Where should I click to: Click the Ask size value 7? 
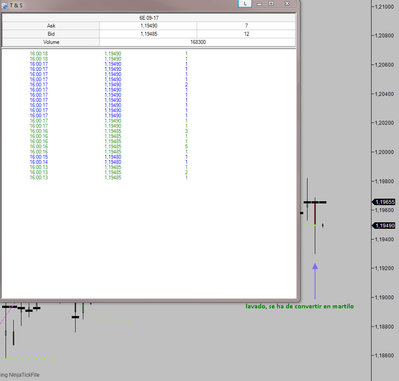[x=246, y=26]
